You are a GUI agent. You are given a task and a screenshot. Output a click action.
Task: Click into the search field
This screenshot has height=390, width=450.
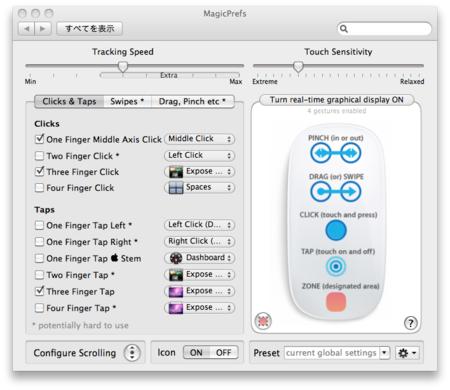click(x=384, y=29)
